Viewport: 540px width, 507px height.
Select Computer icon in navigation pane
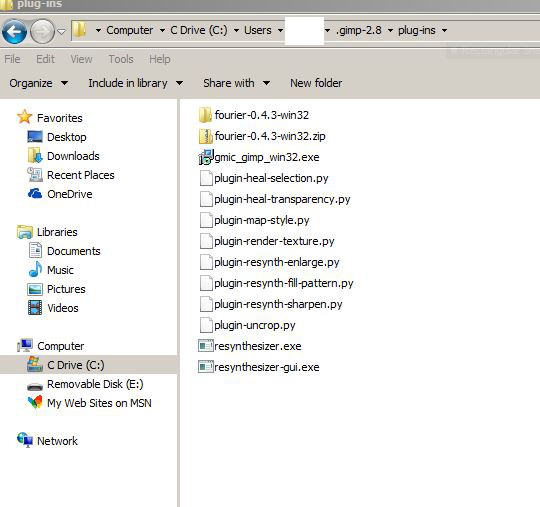(25, 345)
